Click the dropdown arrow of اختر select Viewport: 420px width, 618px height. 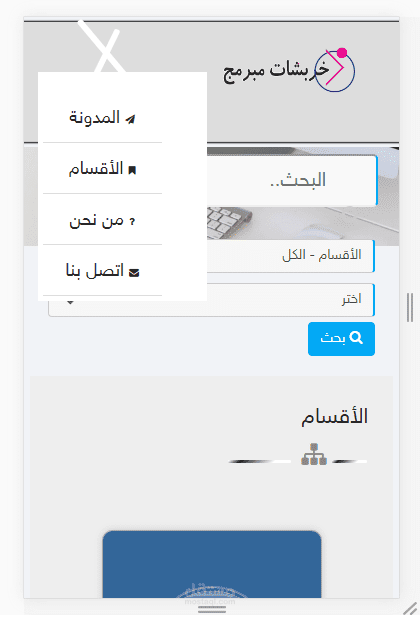[x=70, y=303]
